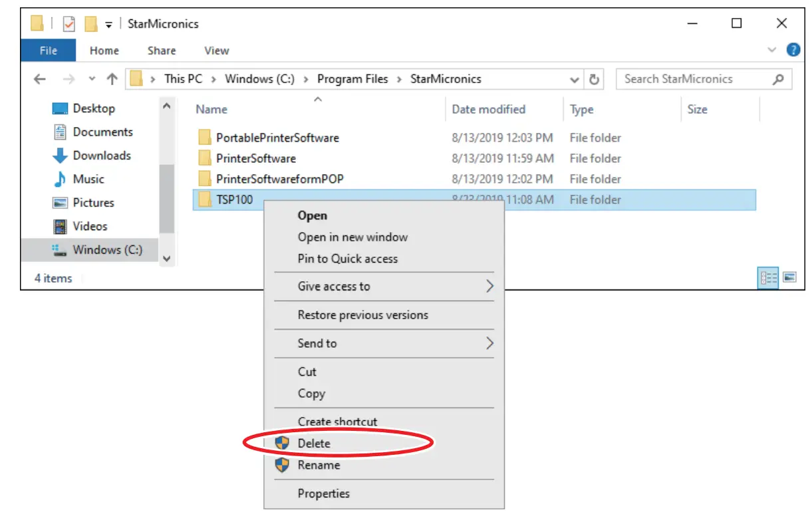812x518 pixels.
Task: Switch to the View ribbon tab
Action: pos(216,51)
